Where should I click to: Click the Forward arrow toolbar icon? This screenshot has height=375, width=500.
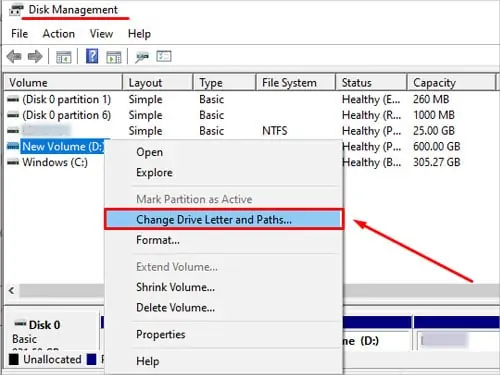point(35,57)
